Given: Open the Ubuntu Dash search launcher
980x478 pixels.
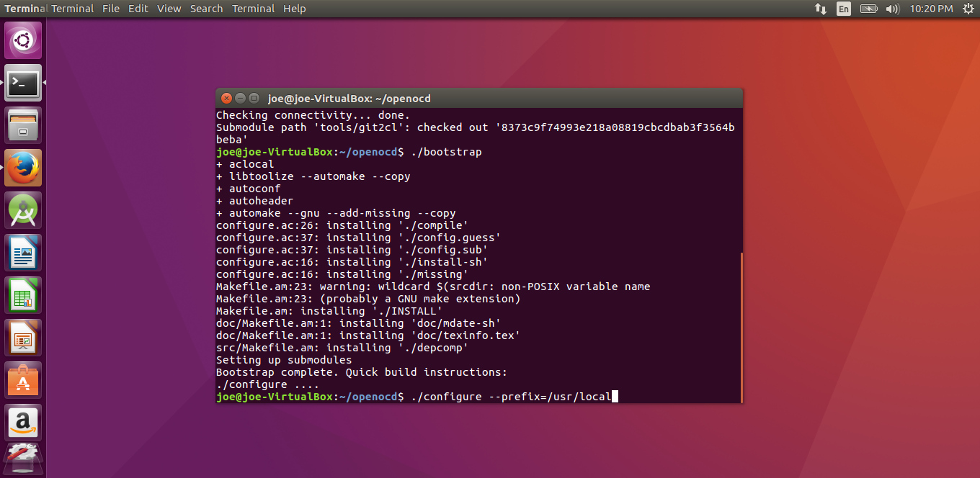Looking at the screenshot, I should 24,40.
